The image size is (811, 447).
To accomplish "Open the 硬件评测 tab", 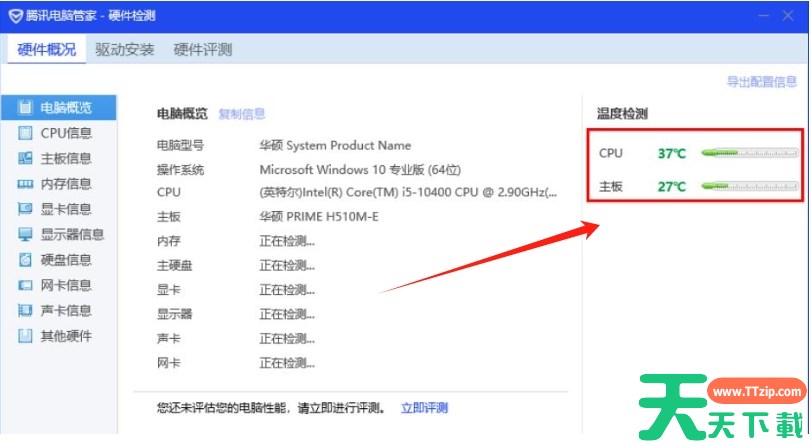I will (x=203, y=49).
